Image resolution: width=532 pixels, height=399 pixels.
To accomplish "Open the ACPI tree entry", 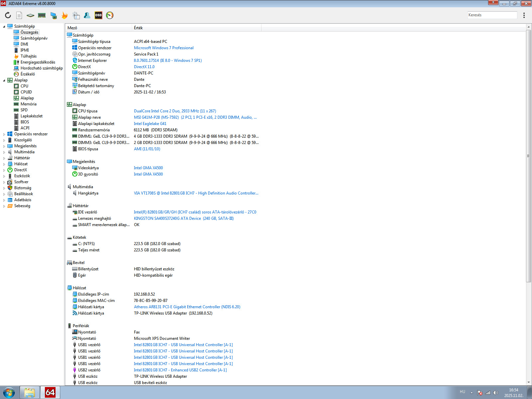I will (25, 128).
